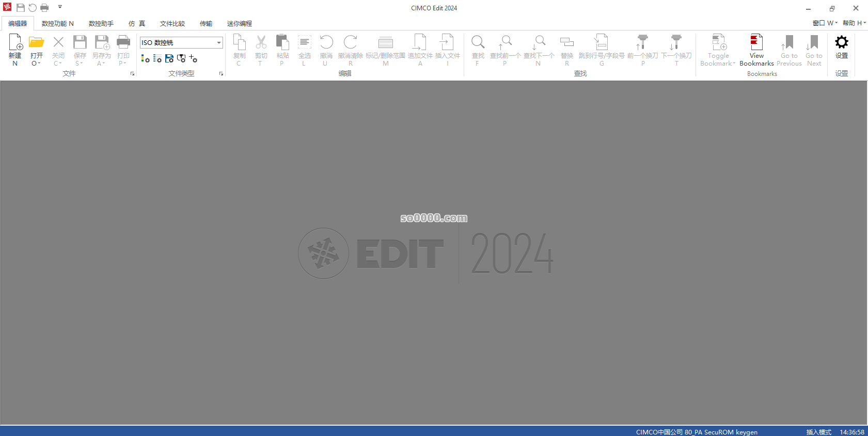Open the block numbering settings icon
Viewport: 868px width, 436px height.
(x=157, y=59)
